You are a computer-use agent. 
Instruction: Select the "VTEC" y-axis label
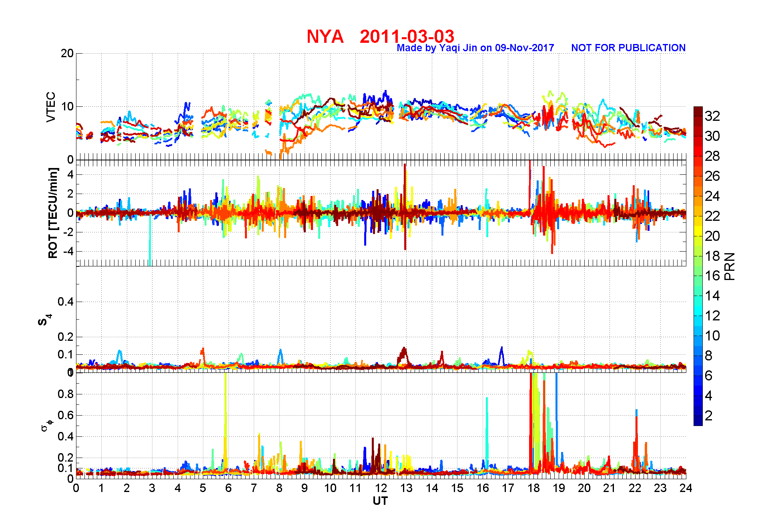[x=51, y=107]
